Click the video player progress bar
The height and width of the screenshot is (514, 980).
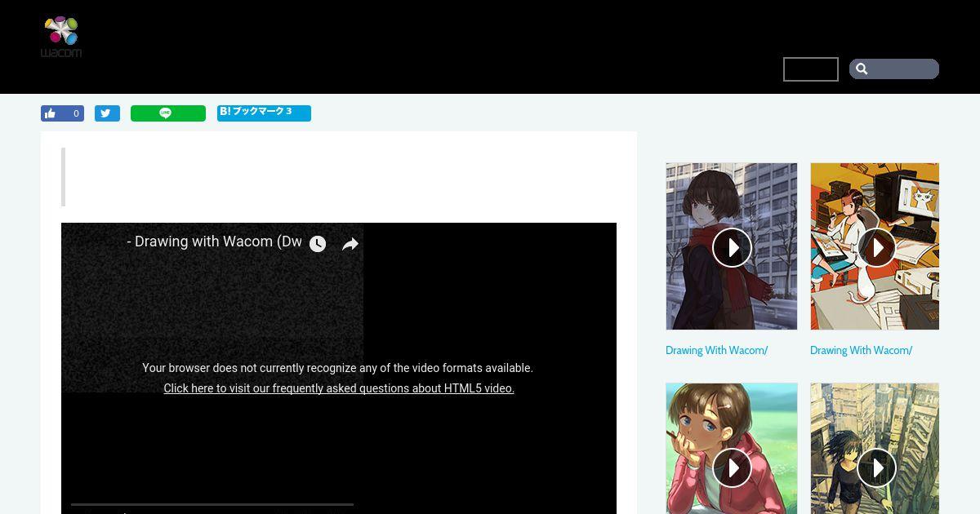pos(212,505)
